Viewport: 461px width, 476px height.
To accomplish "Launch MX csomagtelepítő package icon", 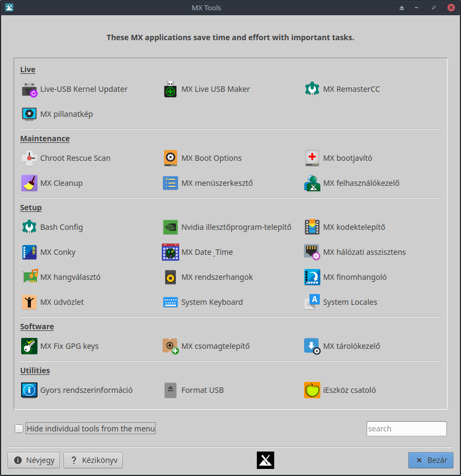I will [170, 346].
